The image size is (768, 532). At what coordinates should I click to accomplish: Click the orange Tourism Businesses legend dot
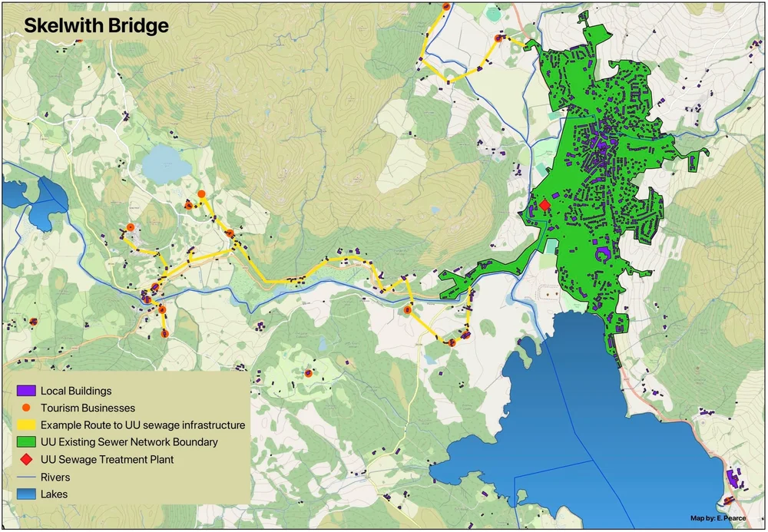(26, 408)
